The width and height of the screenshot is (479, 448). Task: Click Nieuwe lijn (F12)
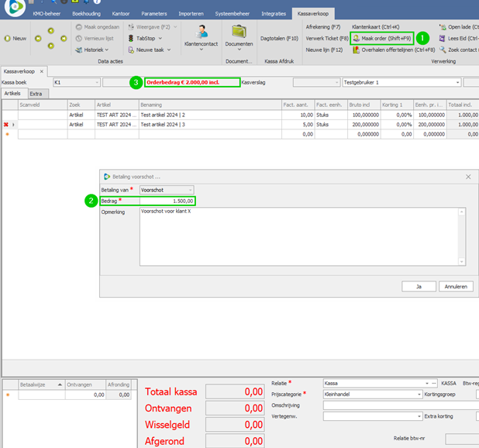coord(324,50)
